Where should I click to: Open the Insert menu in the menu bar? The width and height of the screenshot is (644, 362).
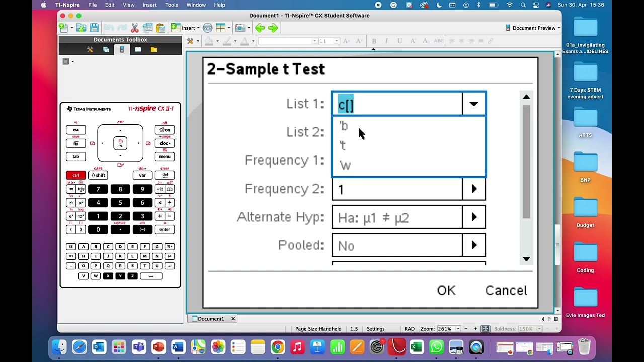point(149,5)
